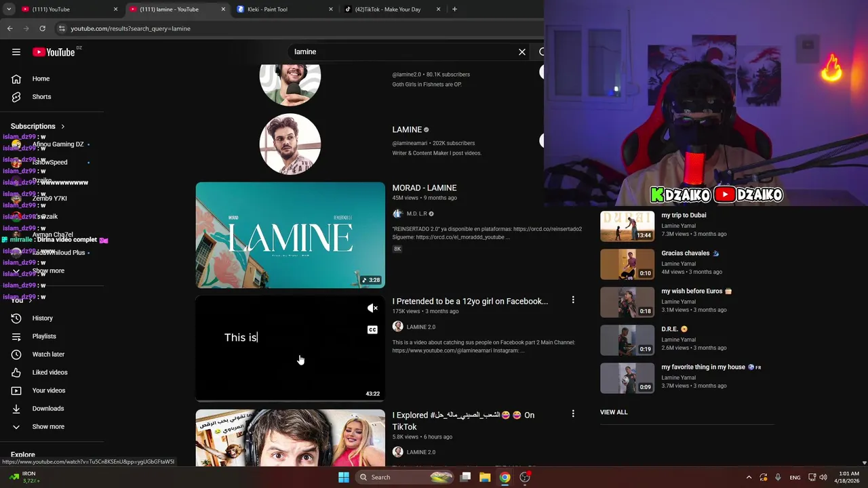868x488 pixels.
Task: Open more options for 12yo girl video
Action: (573, 300)
